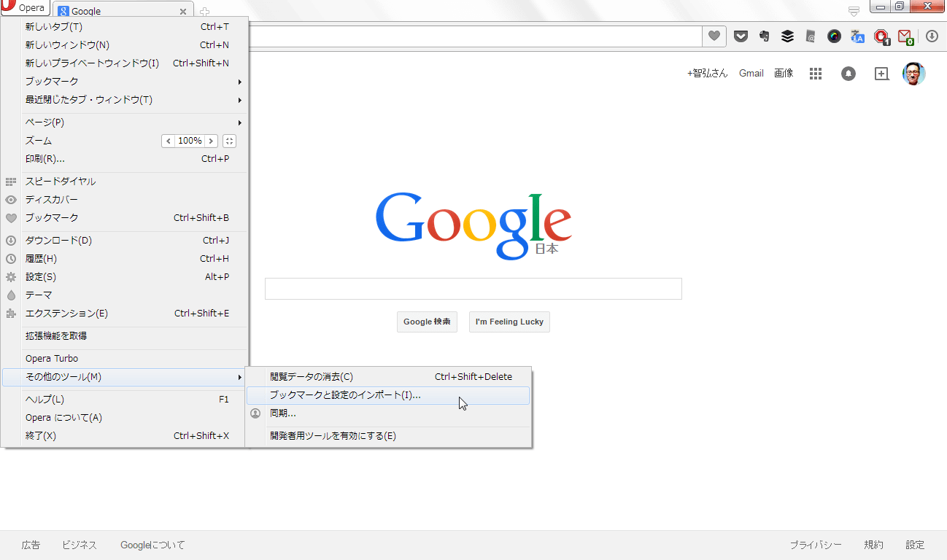Open the Google apps grid icon
This screenshot has width=947, height=560.
tap(816, 73)
